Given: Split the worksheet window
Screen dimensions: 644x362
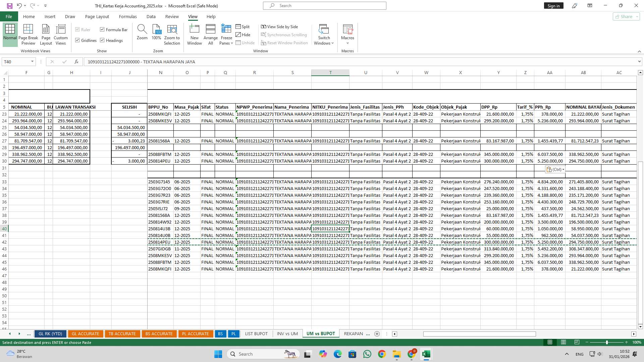Looking at the screenshot, I should click(243, 26).
